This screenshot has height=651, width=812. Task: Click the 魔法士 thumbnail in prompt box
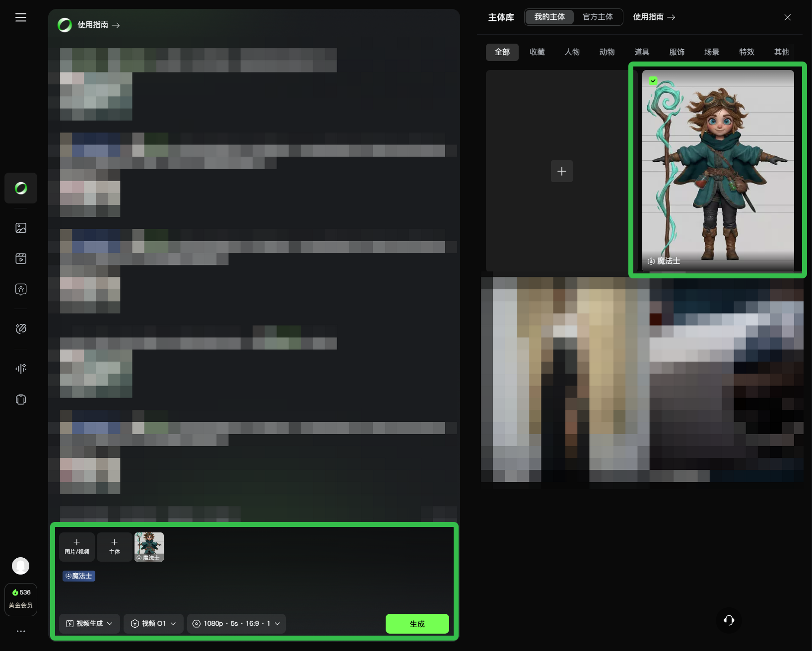coord(149,547)
